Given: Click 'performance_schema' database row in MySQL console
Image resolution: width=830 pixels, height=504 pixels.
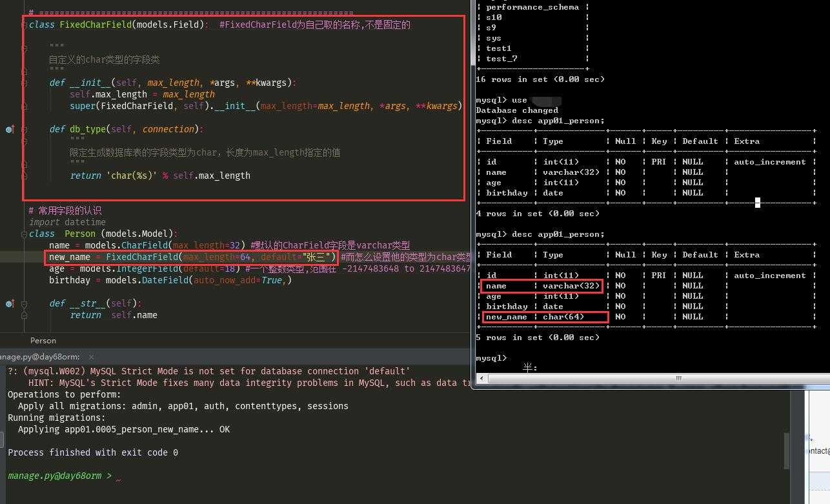Looking at the screenshot, I should click(x=532, y=7).
